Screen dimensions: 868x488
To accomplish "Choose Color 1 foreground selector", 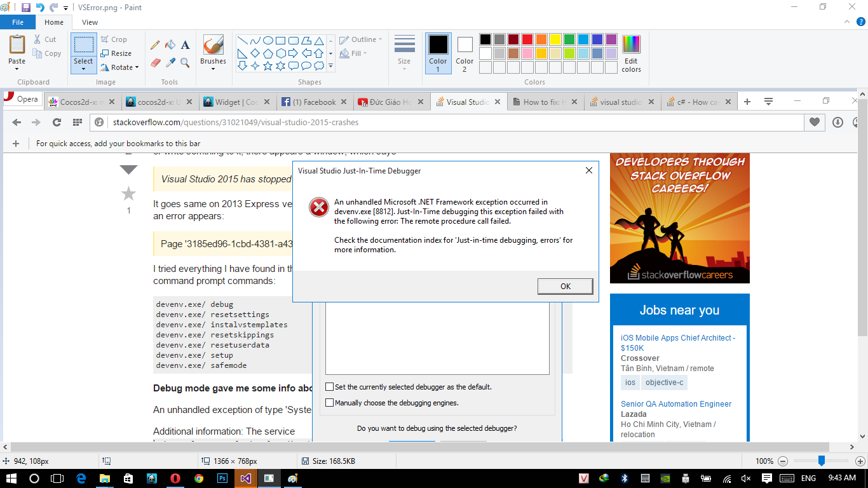I will [x=438, y=53].
